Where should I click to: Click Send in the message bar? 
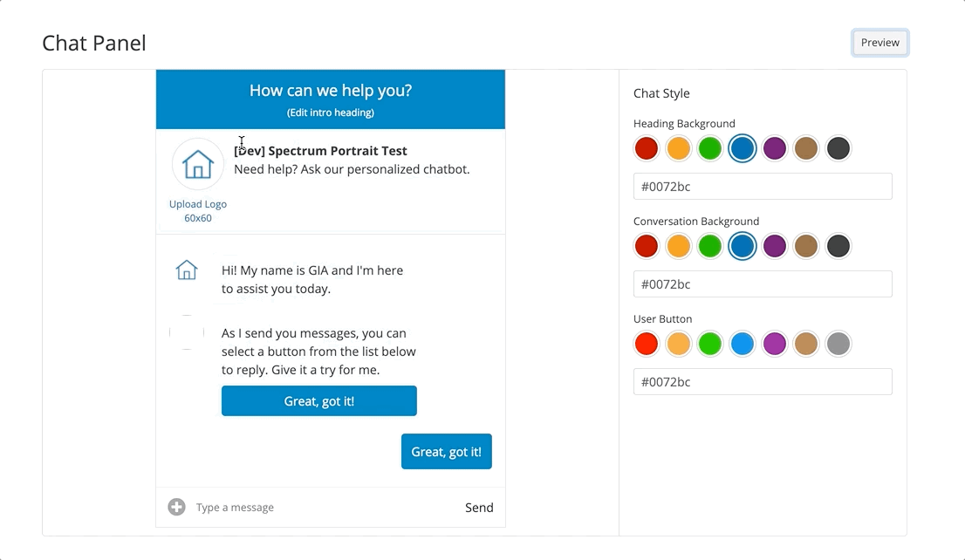[x=479, y=508]
